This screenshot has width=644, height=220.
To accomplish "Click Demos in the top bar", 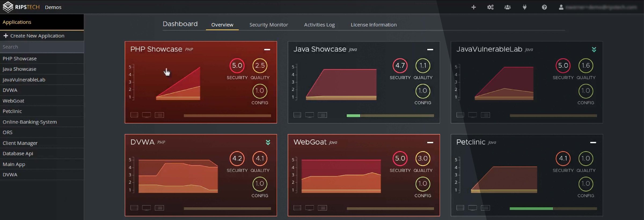I will [x=53, y=7].
